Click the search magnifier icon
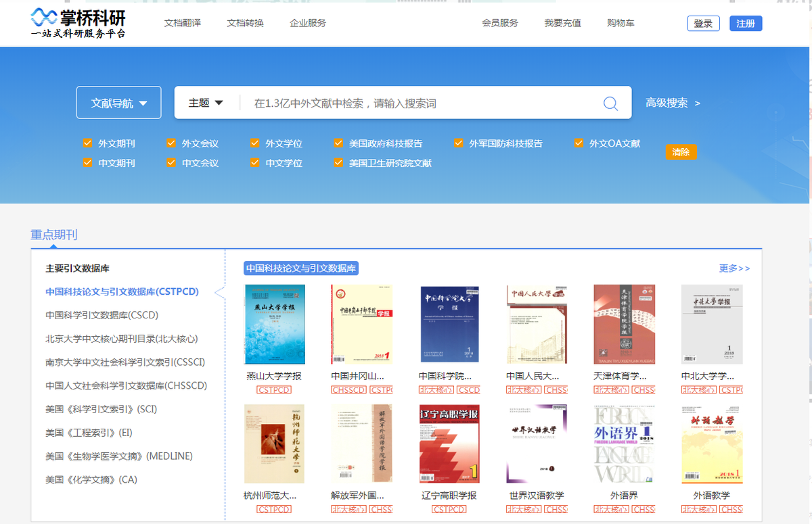This screenshot has height=524, width=812. (610, 103)
